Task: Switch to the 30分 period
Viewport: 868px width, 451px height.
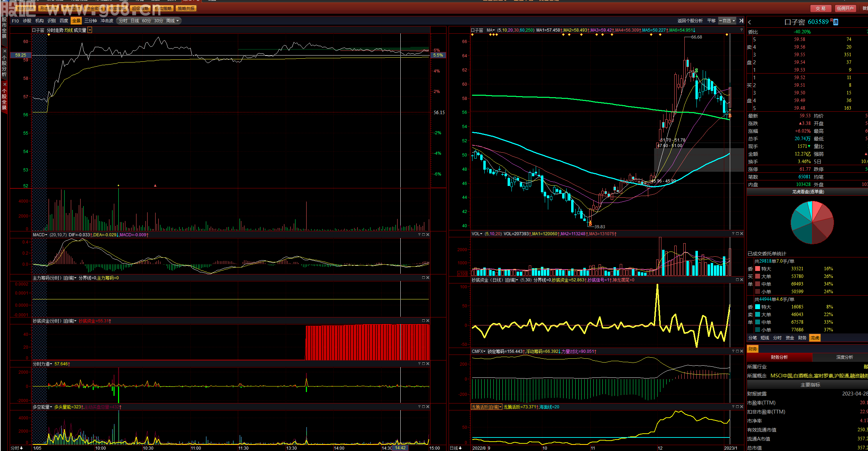Action: 159,21
